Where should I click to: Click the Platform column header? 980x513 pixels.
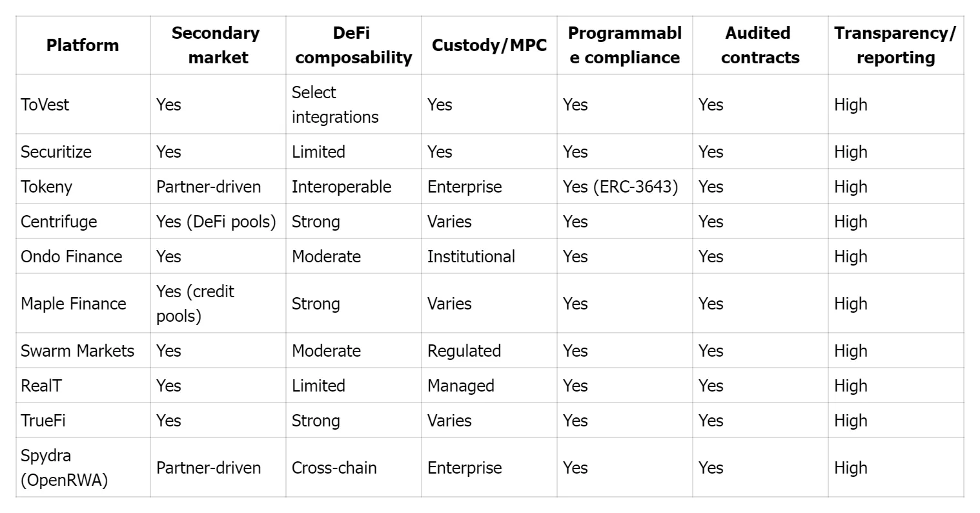[83, 45]
